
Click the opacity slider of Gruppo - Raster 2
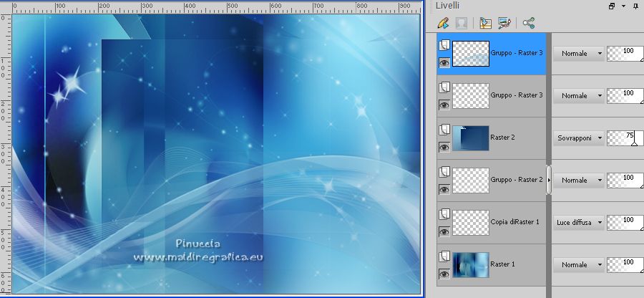click(625, 180)
